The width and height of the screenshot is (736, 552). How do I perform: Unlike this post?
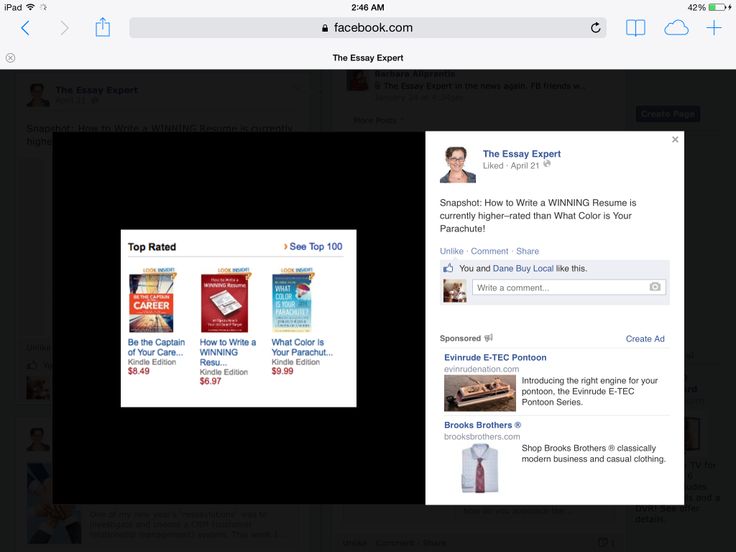[451, 251]
